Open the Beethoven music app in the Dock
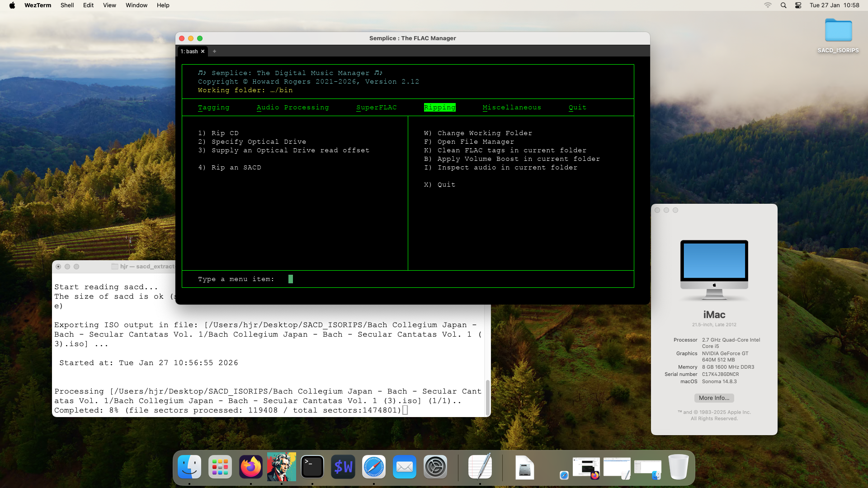The width and height of the screenshot is (868, 488). click(281, 467)
